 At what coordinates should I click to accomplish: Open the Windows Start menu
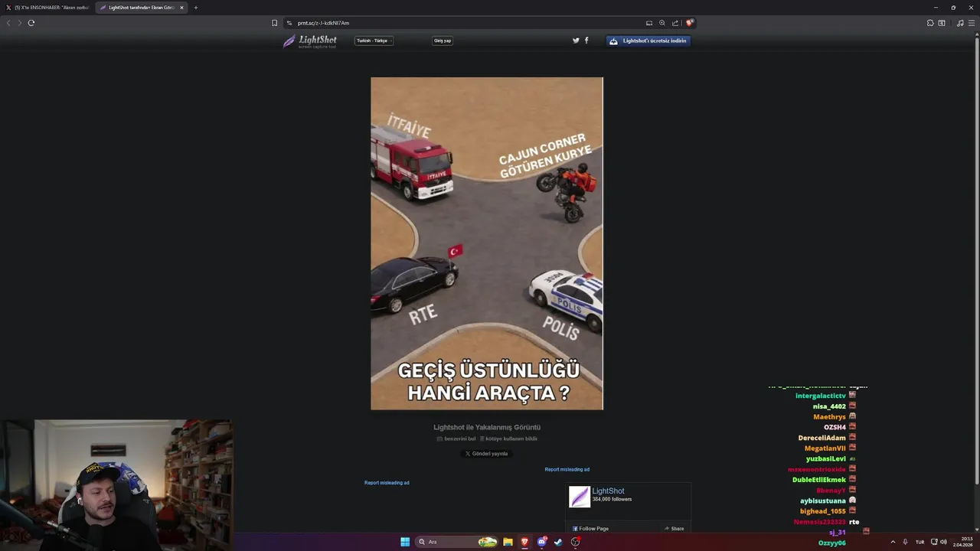(x=405, y=542)
